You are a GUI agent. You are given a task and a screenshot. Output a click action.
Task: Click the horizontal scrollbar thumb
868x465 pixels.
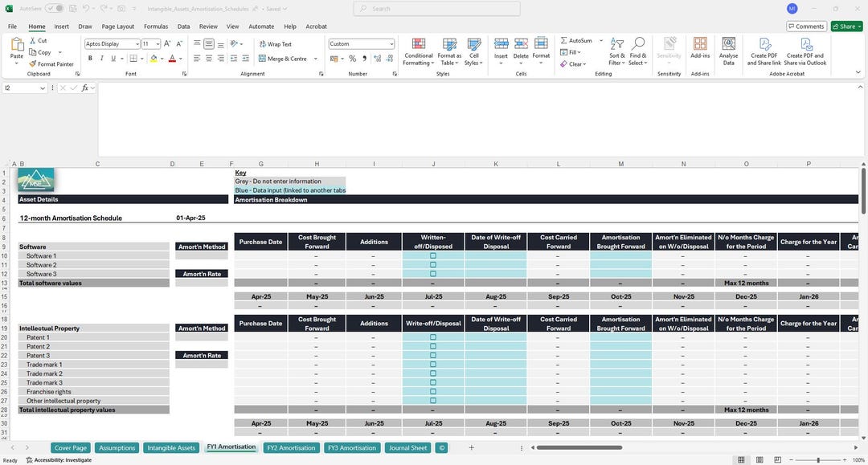tap(579, 448)
